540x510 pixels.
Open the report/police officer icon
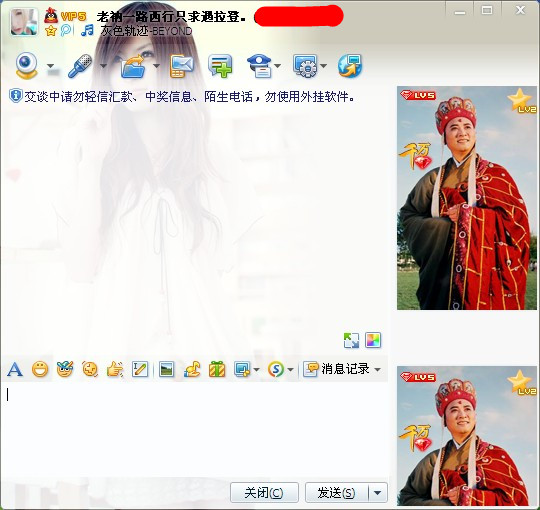(260, 66)
